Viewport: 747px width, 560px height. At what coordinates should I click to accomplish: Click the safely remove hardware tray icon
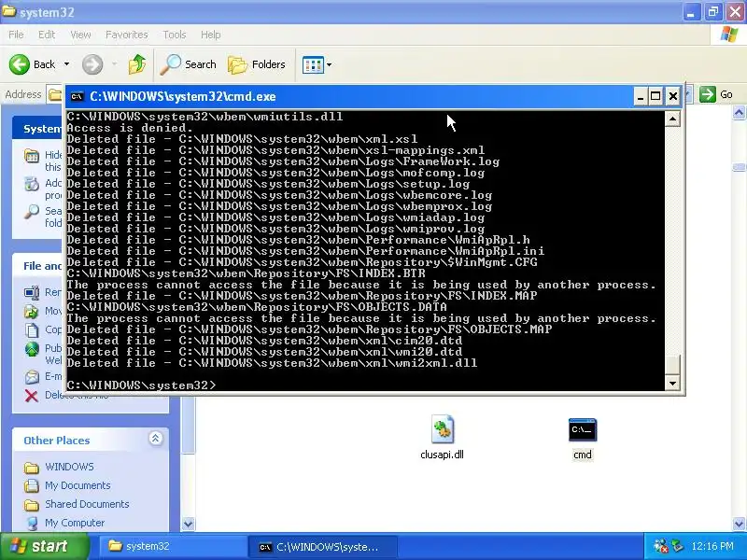[x=678, y=546]
